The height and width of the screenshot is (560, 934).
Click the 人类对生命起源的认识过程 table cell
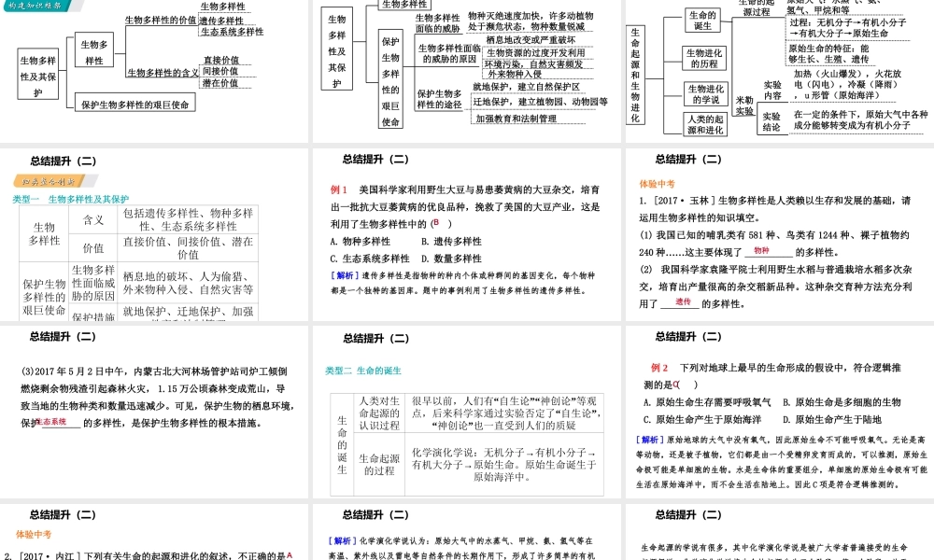click(379, 413)
